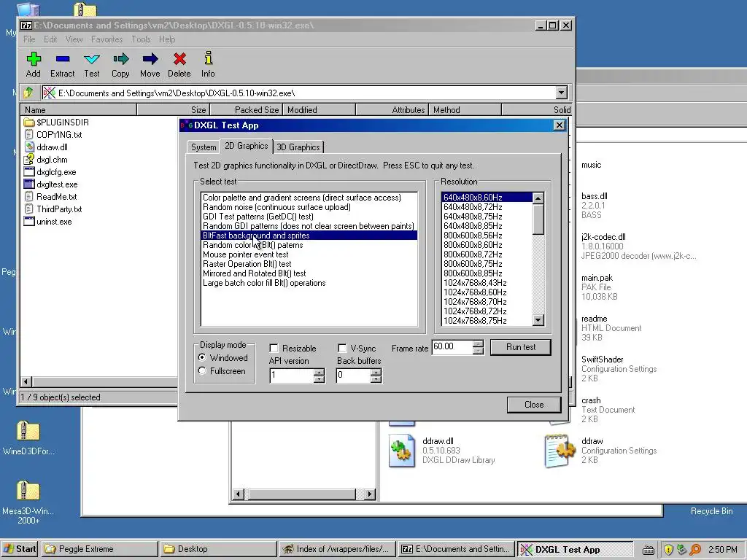Switch to the 3D Graphics tab

(x=298, y=147)
